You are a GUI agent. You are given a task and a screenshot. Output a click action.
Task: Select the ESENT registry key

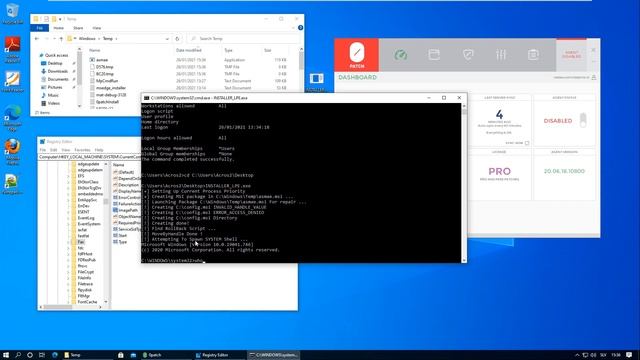pos(83,212)
